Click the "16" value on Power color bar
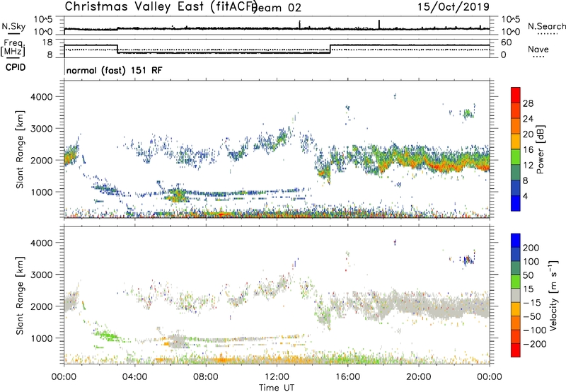566x392 pixels. tap(528, 150)
